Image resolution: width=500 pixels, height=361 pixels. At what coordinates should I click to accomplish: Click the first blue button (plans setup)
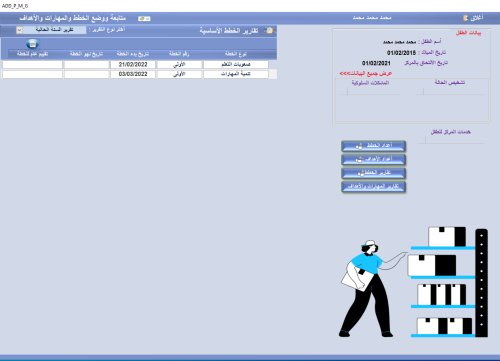point(373,146)
